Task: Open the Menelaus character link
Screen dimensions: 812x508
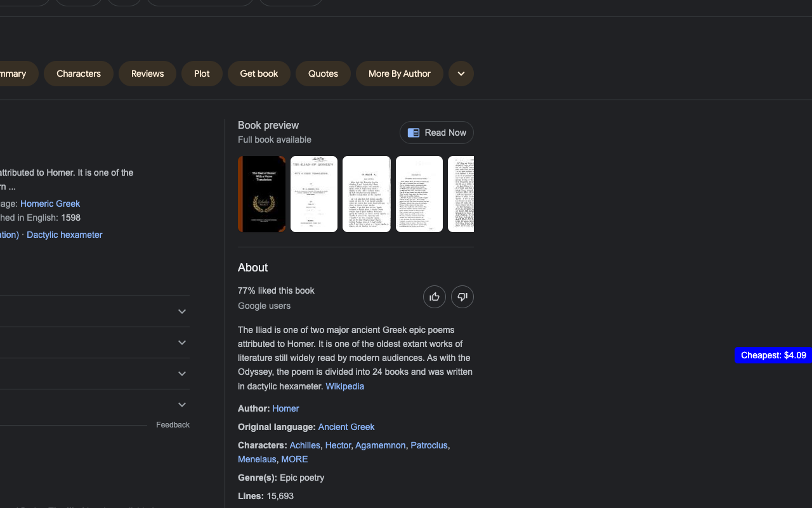Action: [x=257, y=459]
